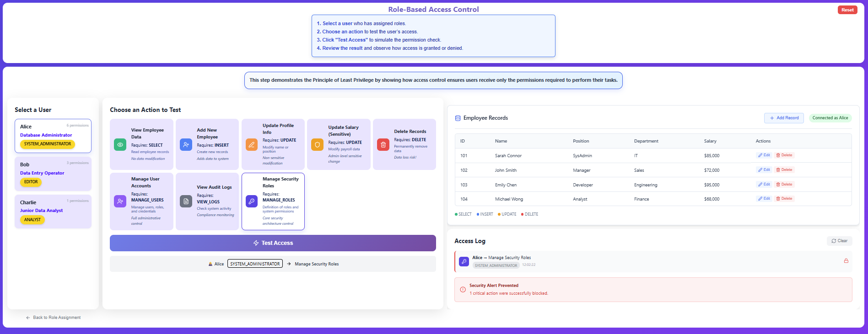Viewport: 868px width, 334px height.
Task: Click the gray View Audit Logs icon
Action: coord(186,201)
